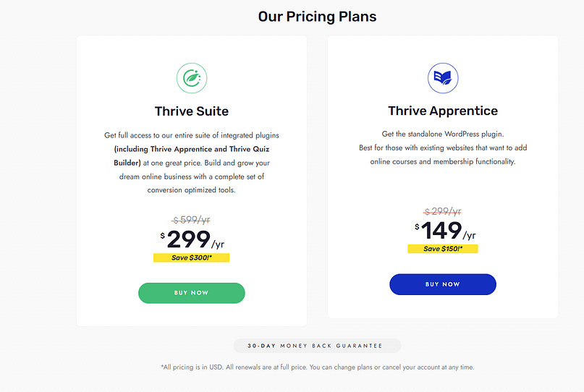Click the crossed-out $599/yr price

[192, 220]
